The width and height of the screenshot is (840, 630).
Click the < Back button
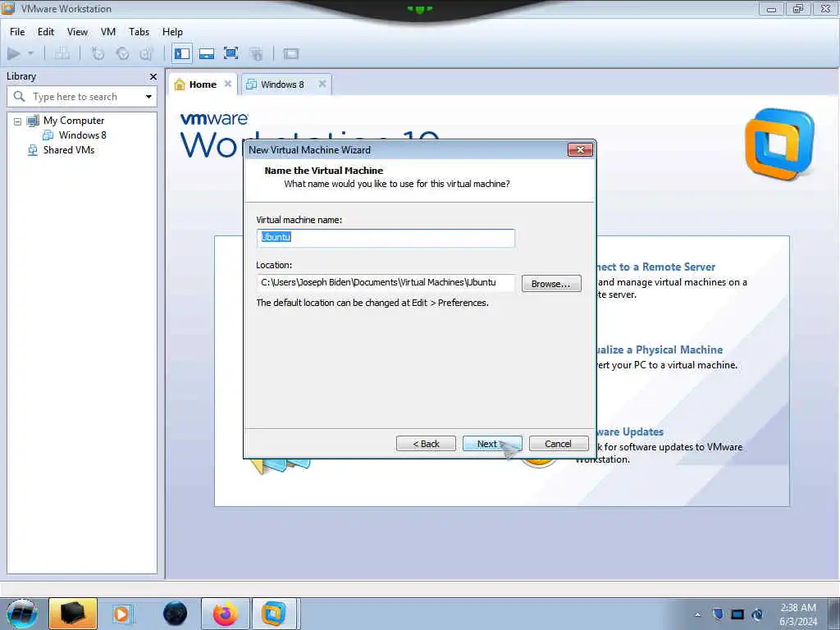point(426,444)
